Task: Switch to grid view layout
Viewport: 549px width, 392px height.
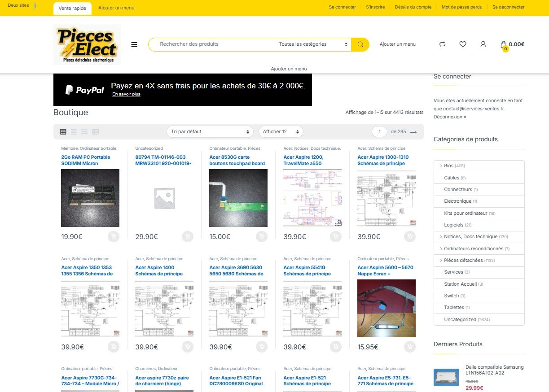Action: pos(63,131)
